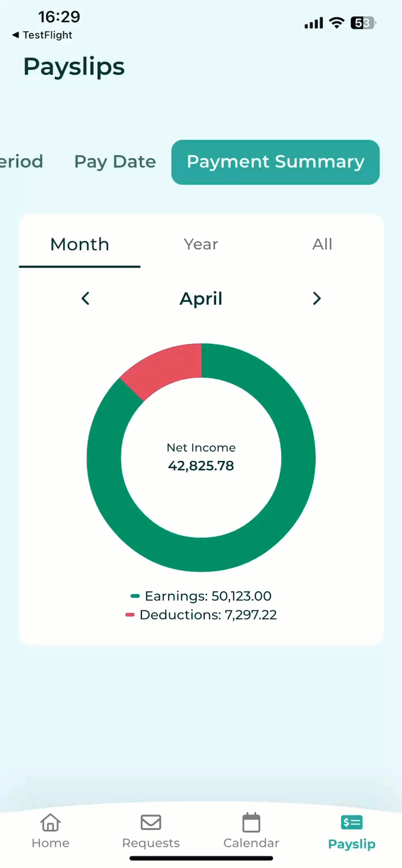
Task: Tap the TestFlight back arrow
Action: pyautogui.click(x=15, y=35)
